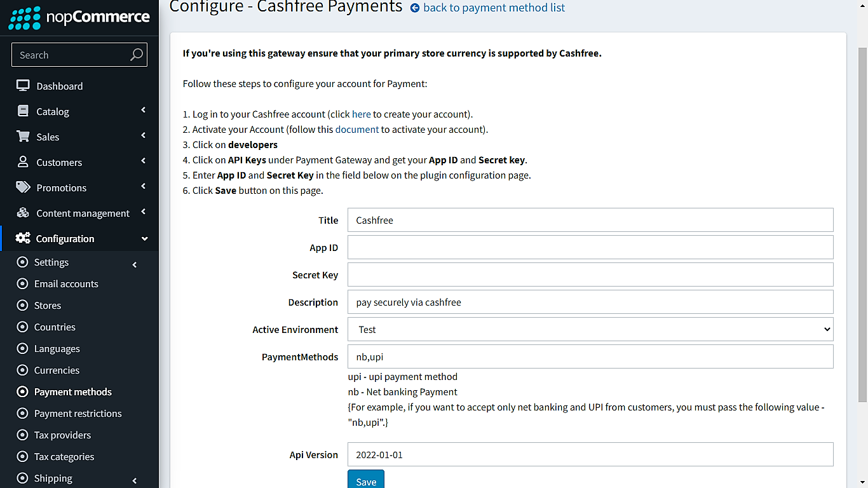Expand the Shipping submenu chevron
868x488 pixels.
click(x=135, y=480)
